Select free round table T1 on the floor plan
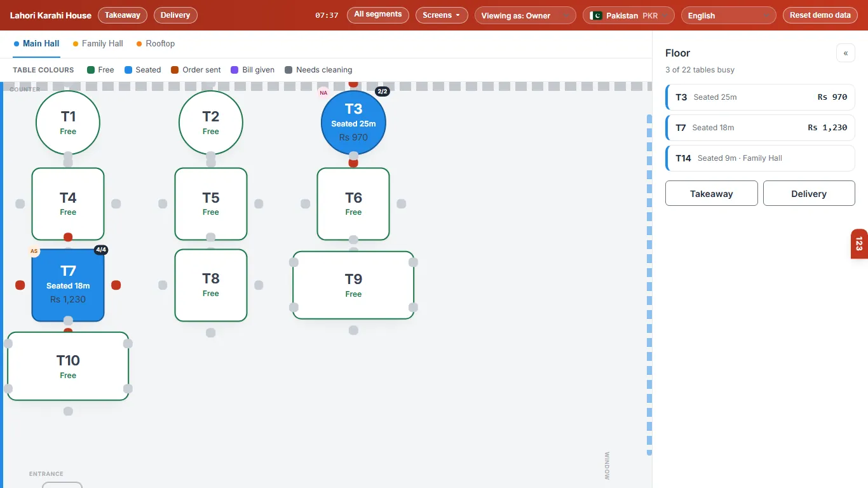This screenshot has height=488, width=868. tap(68, 122)
